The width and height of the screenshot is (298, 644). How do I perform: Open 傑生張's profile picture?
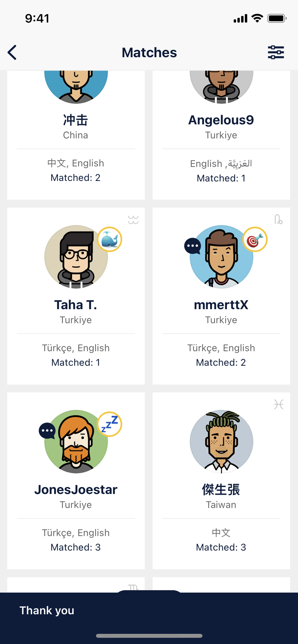pyautogui.click(x=221, y=442)
